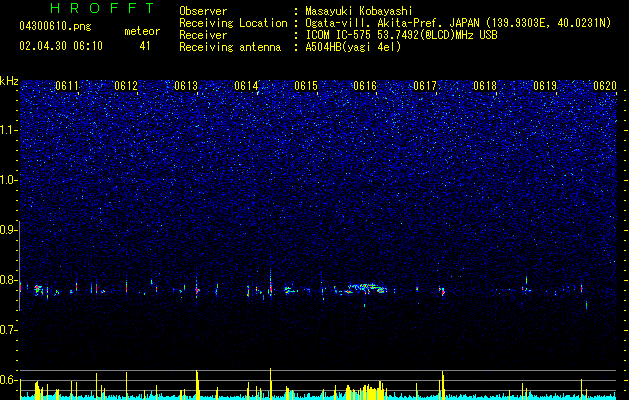Click the 0619 time marker
629x400 pixels.
[545, 86]
